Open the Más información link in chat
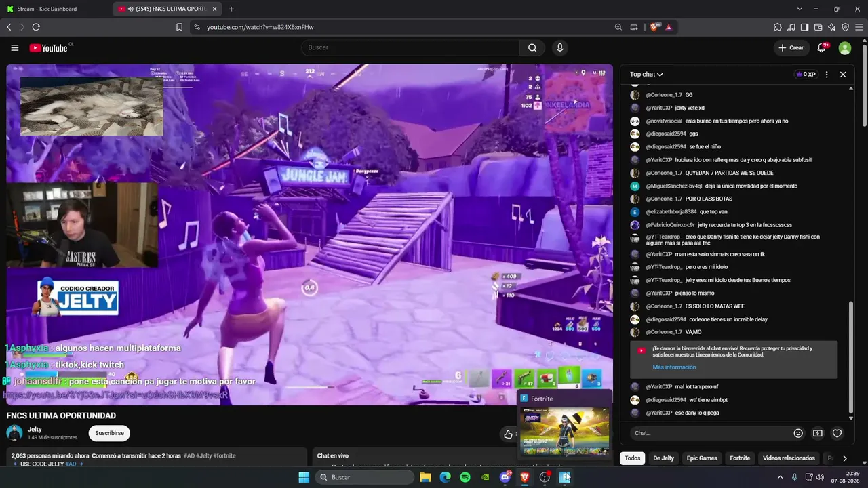 click(674, 367)
